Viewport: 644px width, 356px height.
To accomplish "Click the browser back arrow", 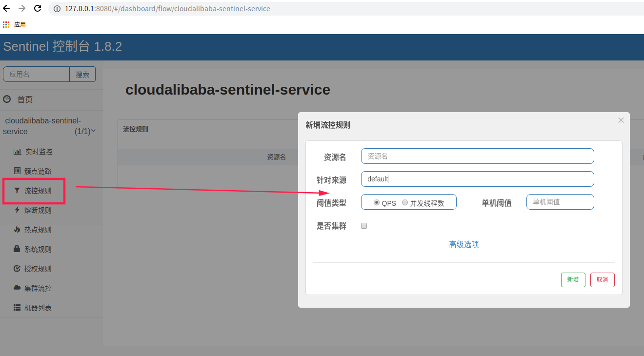I will pos(6,8).
